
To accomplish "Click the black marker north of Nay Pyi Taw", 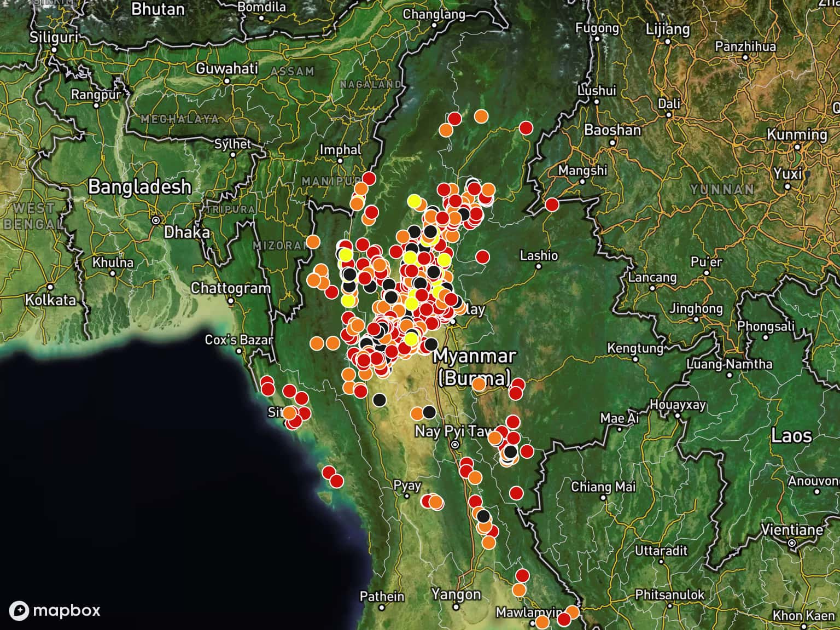I will click(x=429, y=412).
